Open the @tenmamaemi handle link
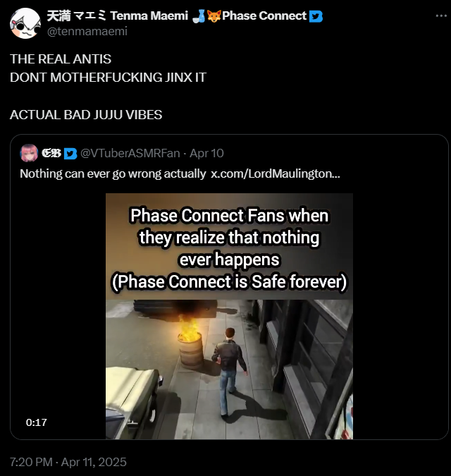Image resolution: width=451 pixels, height=476 pixels. point(87,31)
